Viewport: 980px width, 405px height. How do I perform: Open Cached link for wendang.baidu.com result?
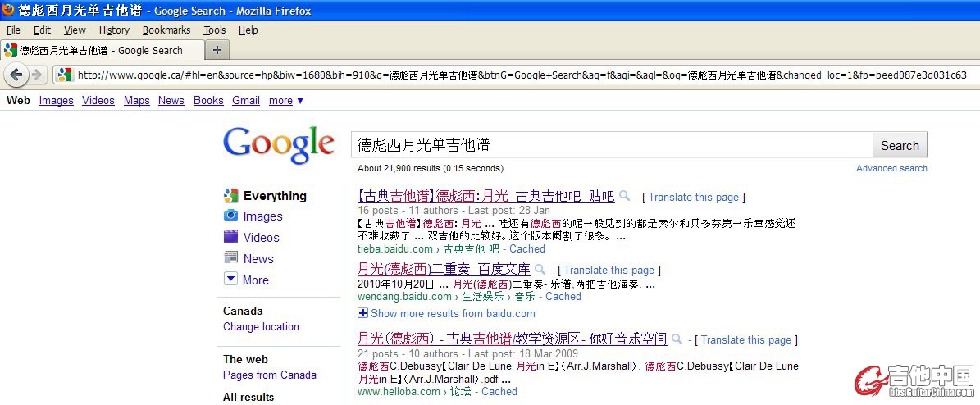[563, 296]
